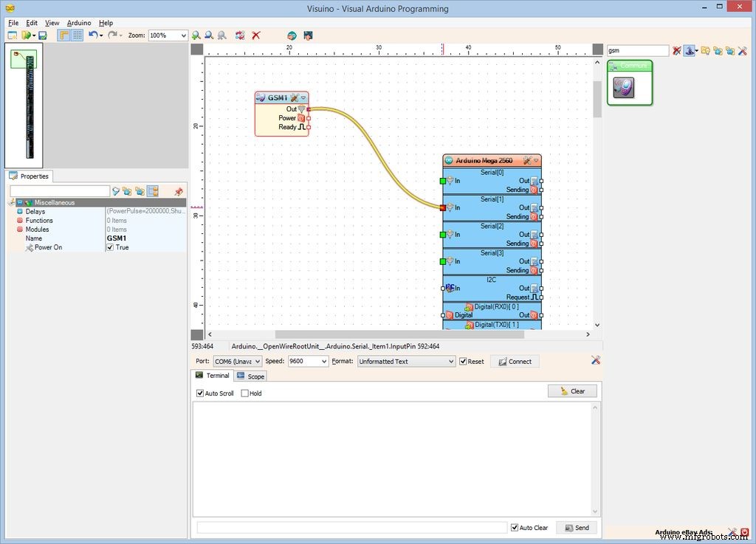Open the Zoom percentage dropdown
This screenshot has width=756, height=544.
point(183,35)
